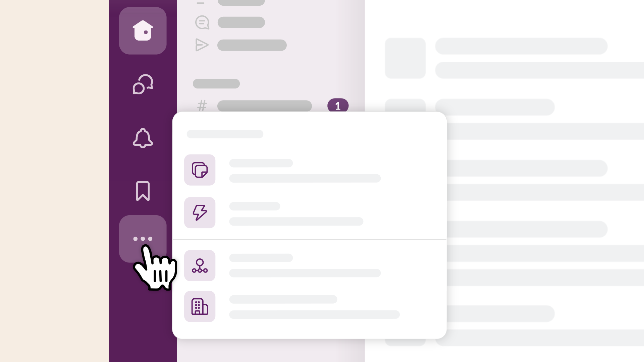Viewport: 644px width, 362px height.
Task: Open the building/organization icon
Action: point(200,307)
